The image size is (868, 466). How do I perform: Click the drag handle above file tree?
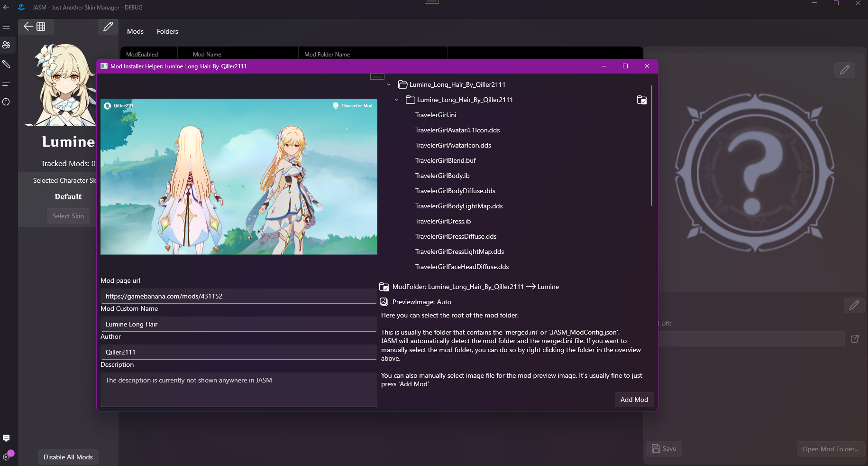377,76
